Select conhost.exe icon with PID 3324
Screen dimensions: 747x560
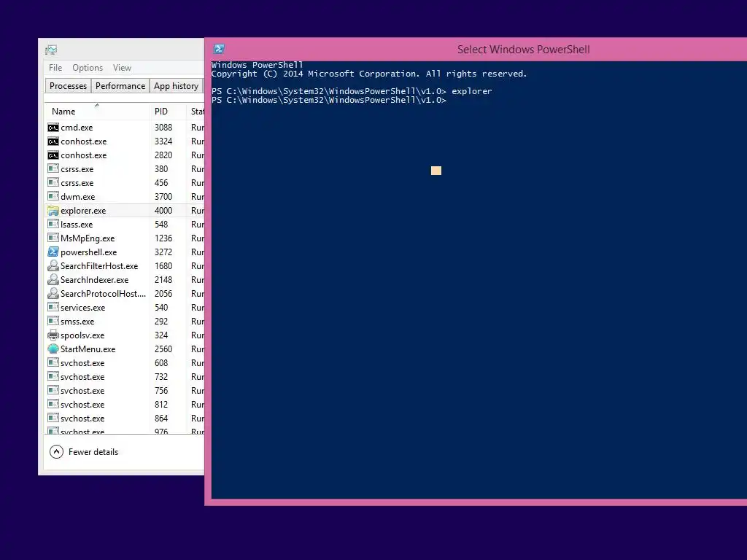point(53,141)
